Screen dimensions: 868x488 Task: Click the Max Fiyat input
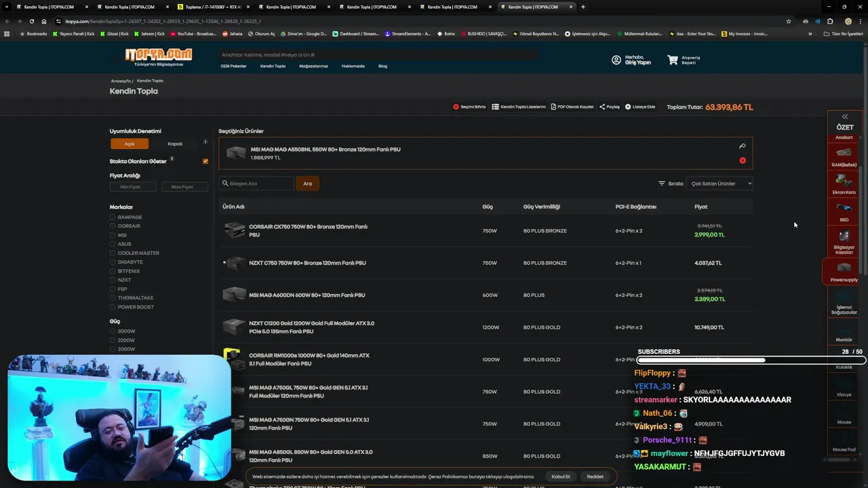click(184, 187)
